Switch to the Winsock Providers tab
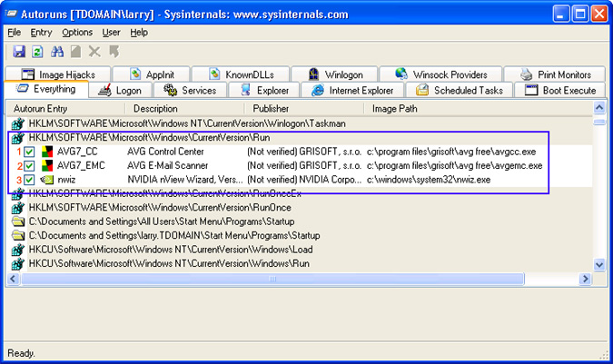This screenshot has height=364, width=613. [440, 74]
